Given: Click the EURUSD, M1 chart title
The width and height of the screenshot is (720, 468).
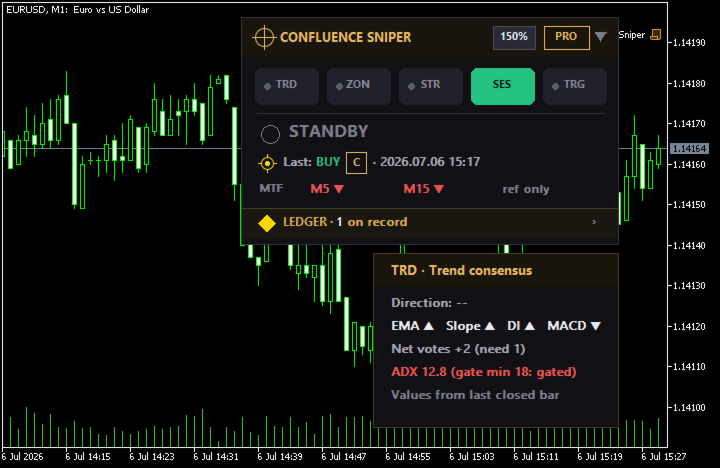Looking at the screenshot, I should (x=78, y=9).
